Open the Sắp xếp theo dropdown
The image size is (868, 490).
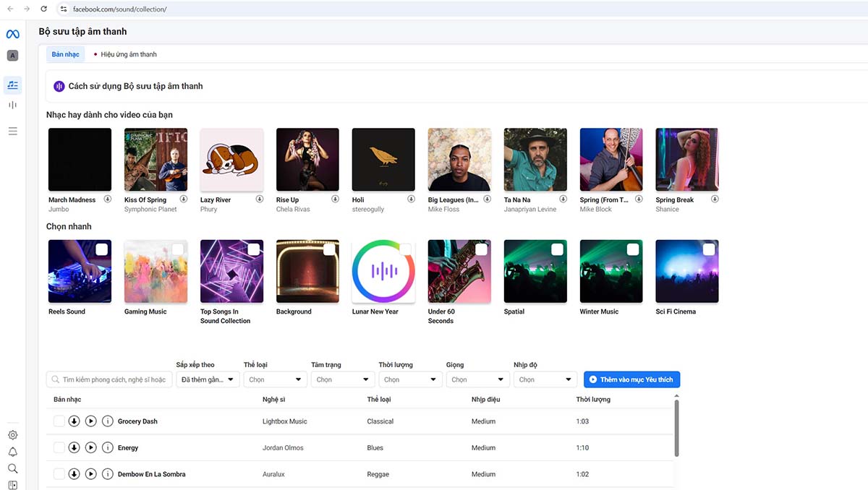(208, 379)
